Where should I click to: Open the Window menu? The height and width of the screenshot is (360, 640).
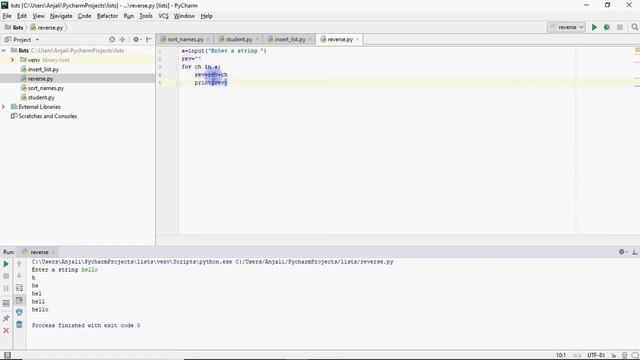[x=184, y=16]
